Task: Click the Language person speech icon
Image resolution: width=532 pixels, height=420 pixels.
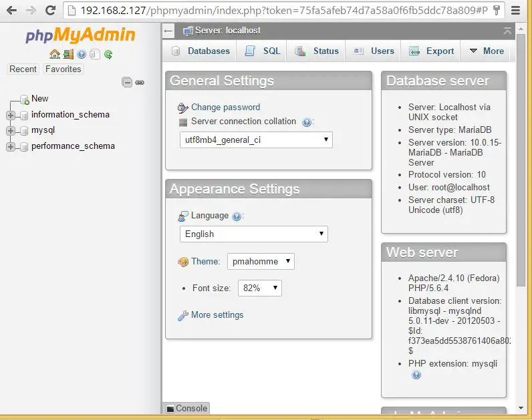Action: click(x=183, y=216)
